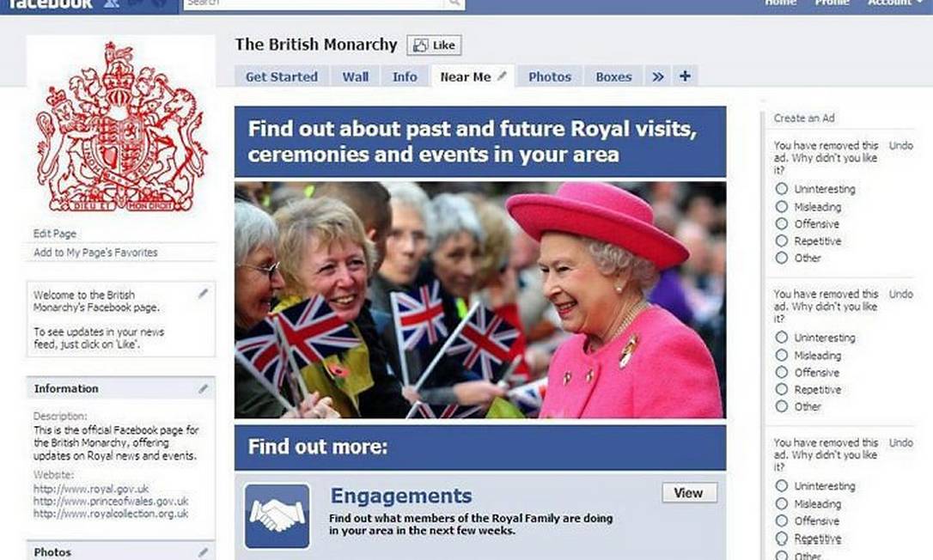
Task: Select Uninteresting in the first ad survey
Action: pyautogui.click(x=781, y=189)
